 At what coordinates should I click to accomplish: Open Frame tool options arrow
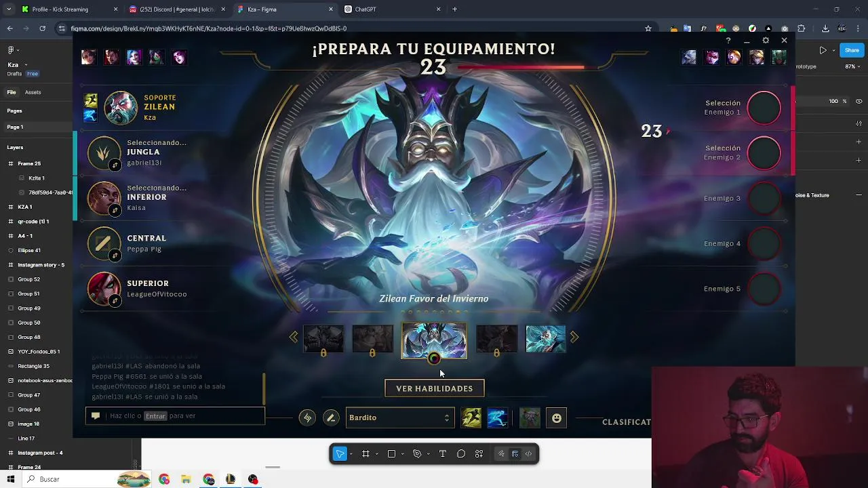coord(376,454)
